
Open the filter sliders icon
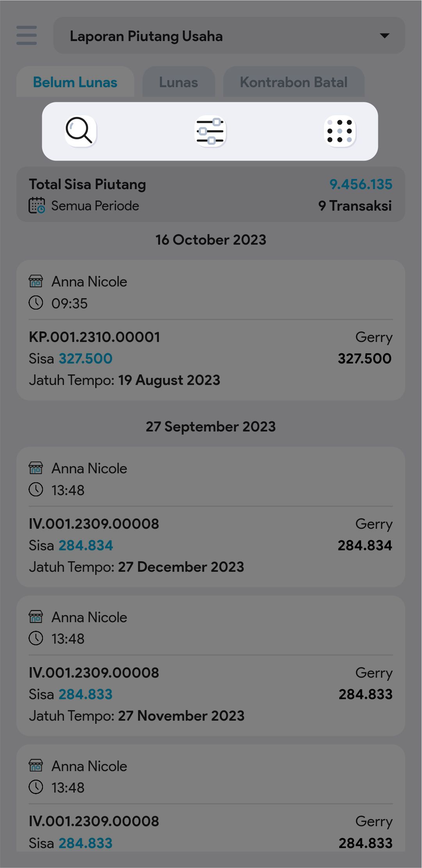pos(210,131)
